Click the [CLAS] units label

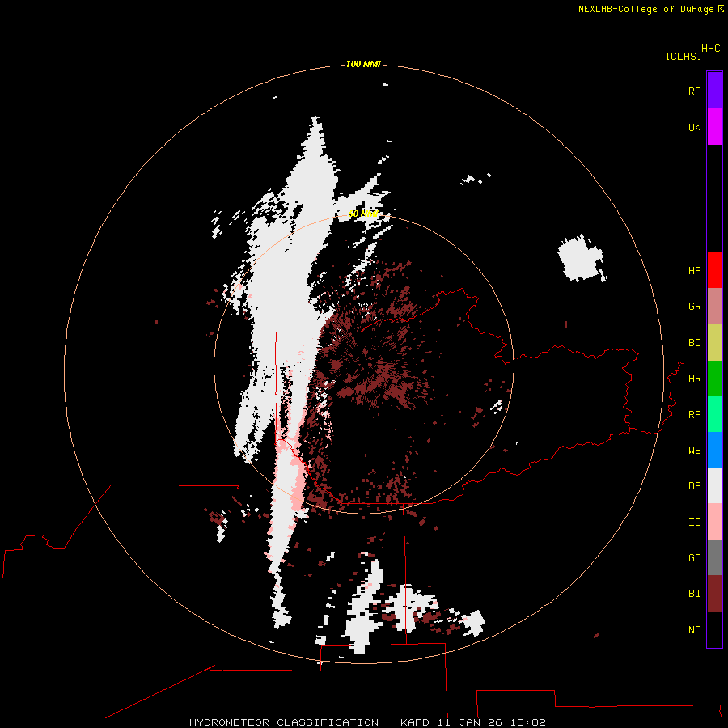(x=684, y=57)
